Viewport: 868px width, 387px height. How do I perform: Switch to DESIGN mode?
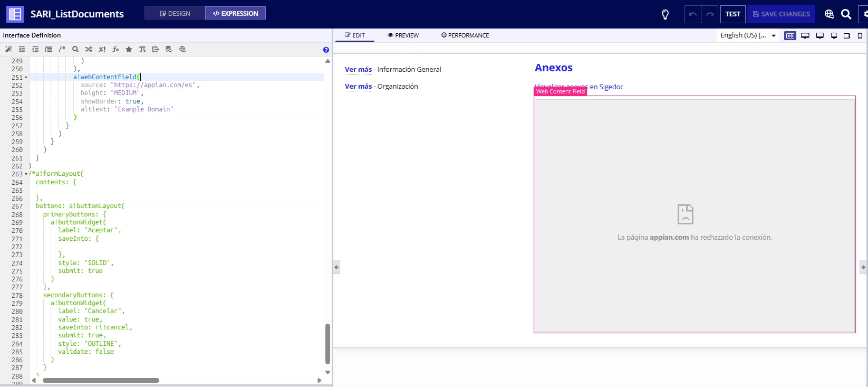tap(175, 13)
